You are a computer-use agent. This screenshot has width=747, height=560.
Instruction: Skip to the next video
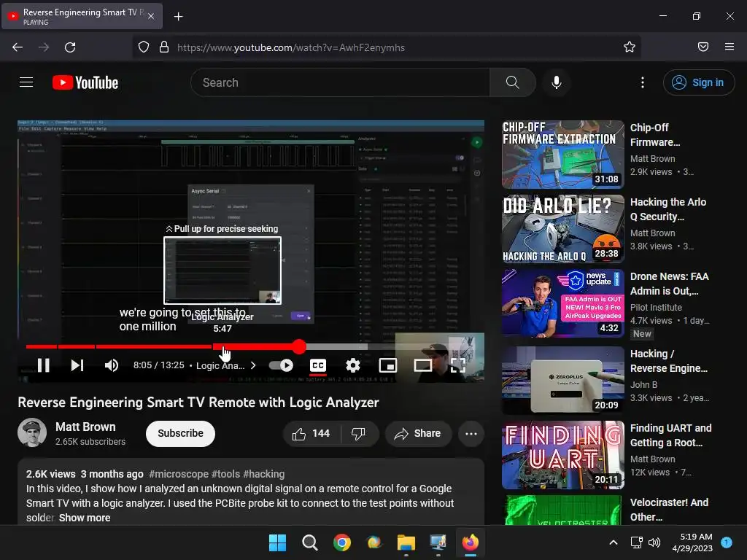pos(77,365)
